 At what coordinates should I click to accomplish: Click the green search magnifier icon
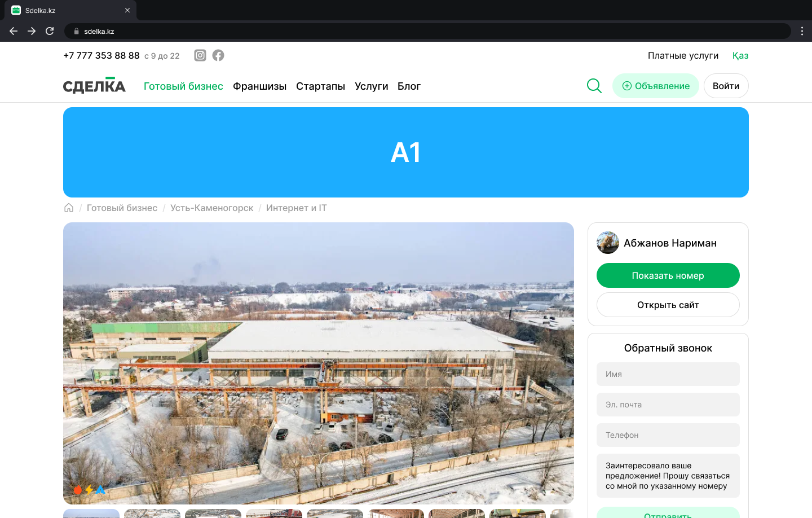(594, 86)
